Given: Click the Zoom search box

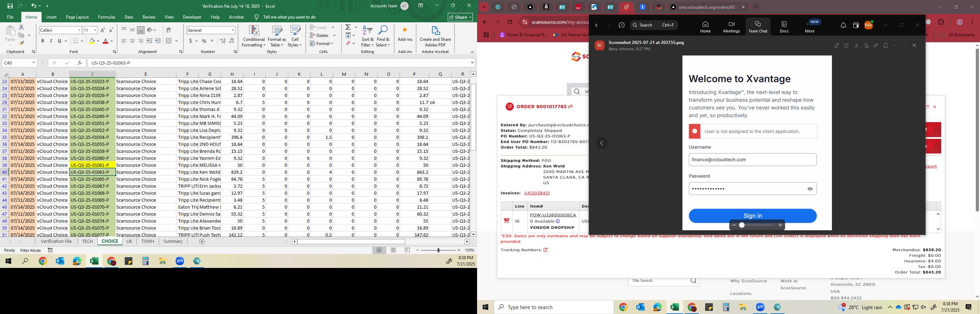Looking at the screenshot, I should (654, 25).
